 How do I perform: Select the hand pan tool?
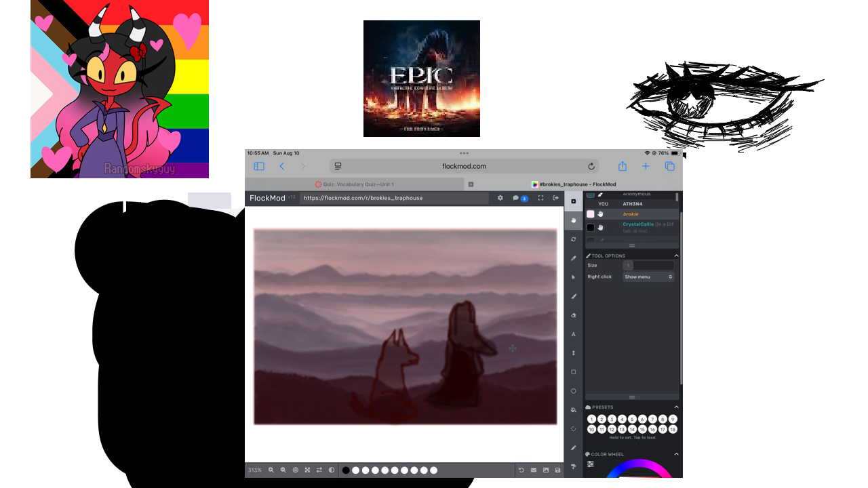(574, 220)
